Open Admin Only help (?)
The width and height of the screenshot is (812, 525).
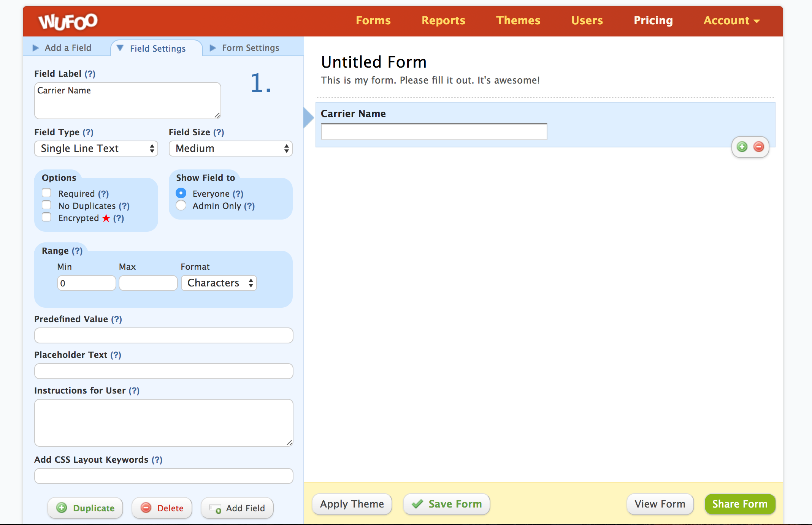click(x=249, y=206)
